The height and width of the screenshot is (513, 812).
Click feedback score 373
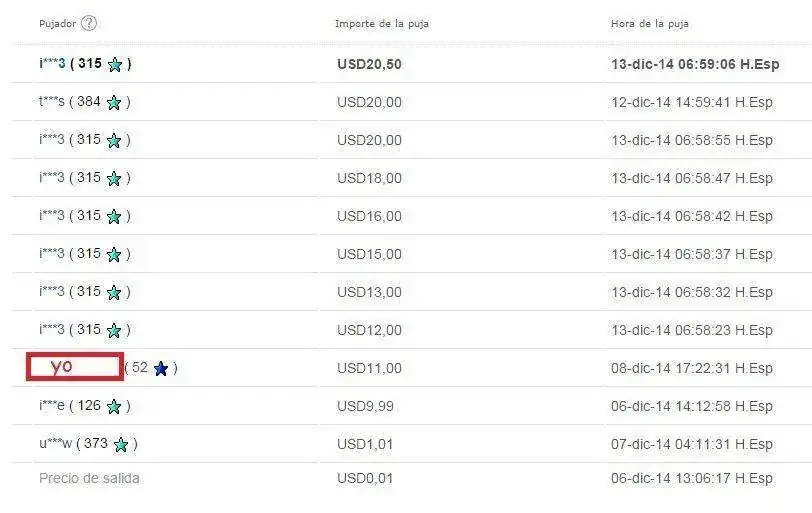[96, 444]
